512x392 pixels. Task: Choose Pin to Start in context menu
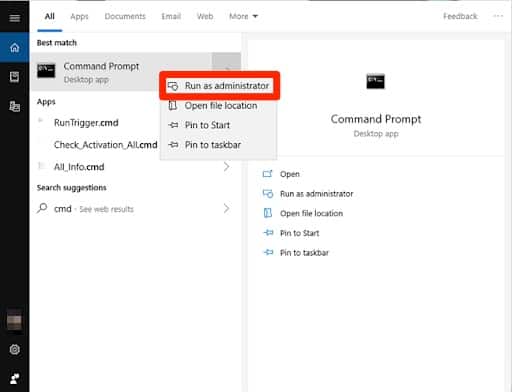[x=218, y=125]
